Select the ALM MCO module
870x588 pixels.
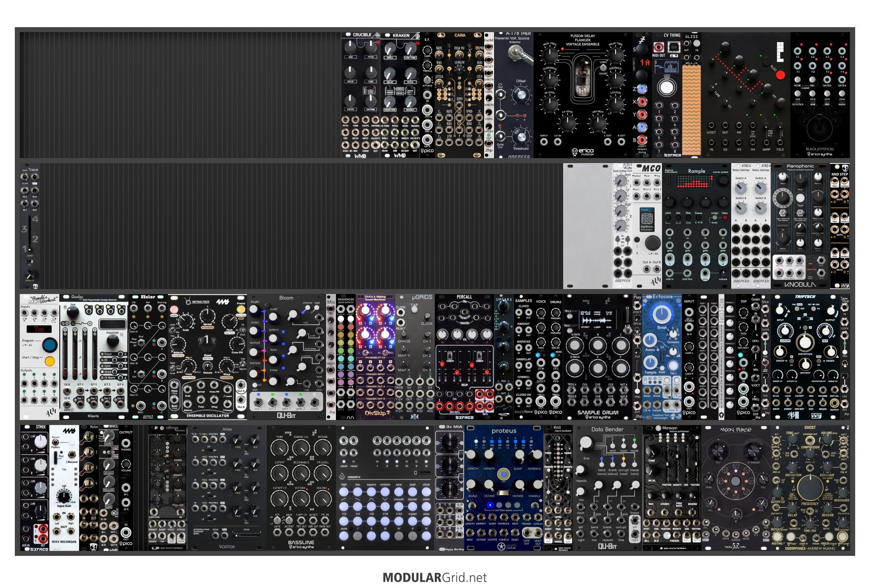647,226
